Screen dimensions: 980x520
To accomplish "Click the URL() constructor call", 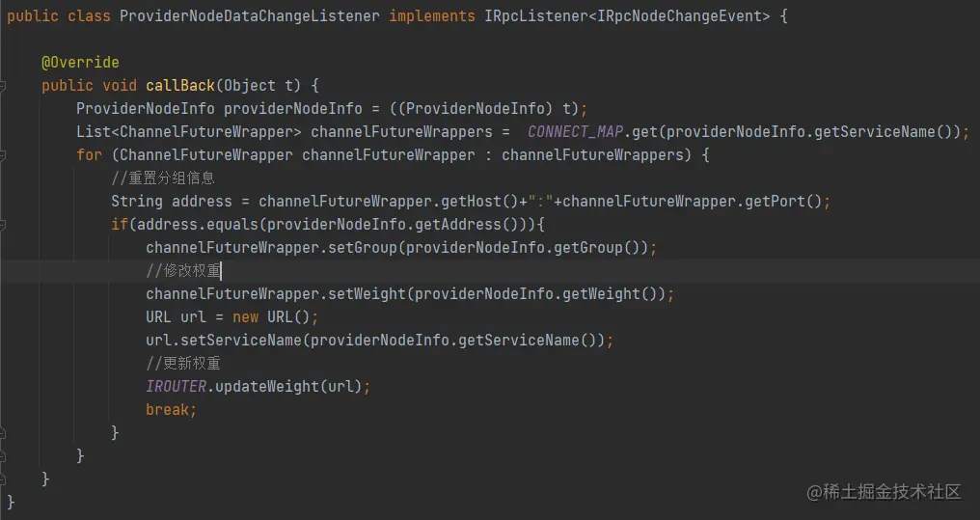I will pos(288,316).
